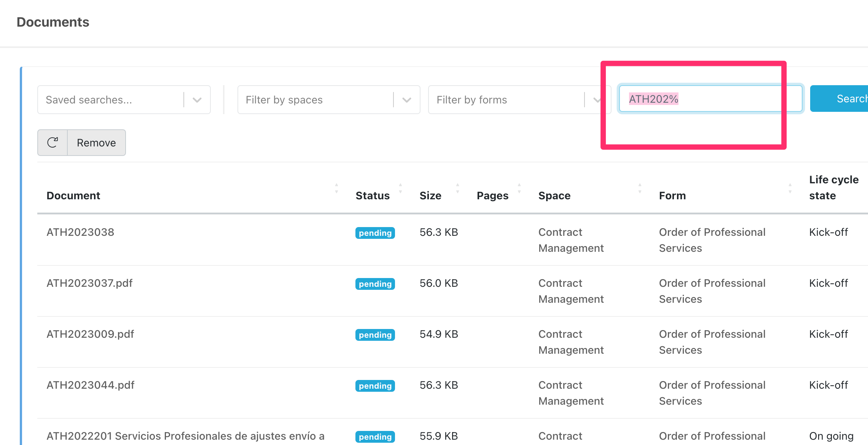Sort the table by the Space column
868x445 pixels.
[x=640, y=189]
